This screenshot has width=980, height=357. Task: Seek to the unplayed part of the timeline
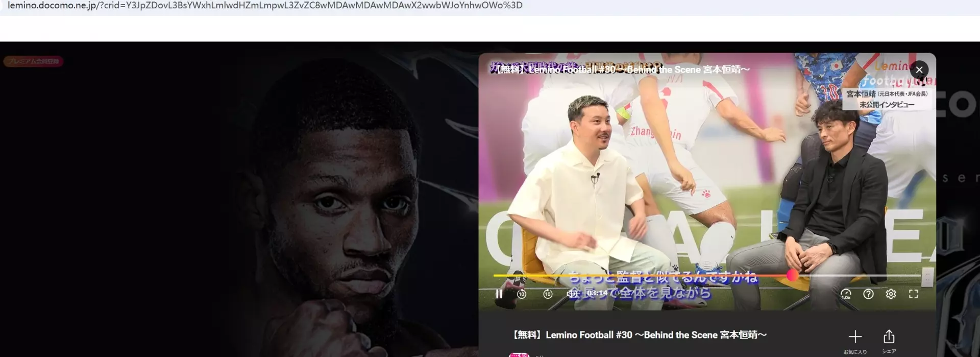pos(860,275)
